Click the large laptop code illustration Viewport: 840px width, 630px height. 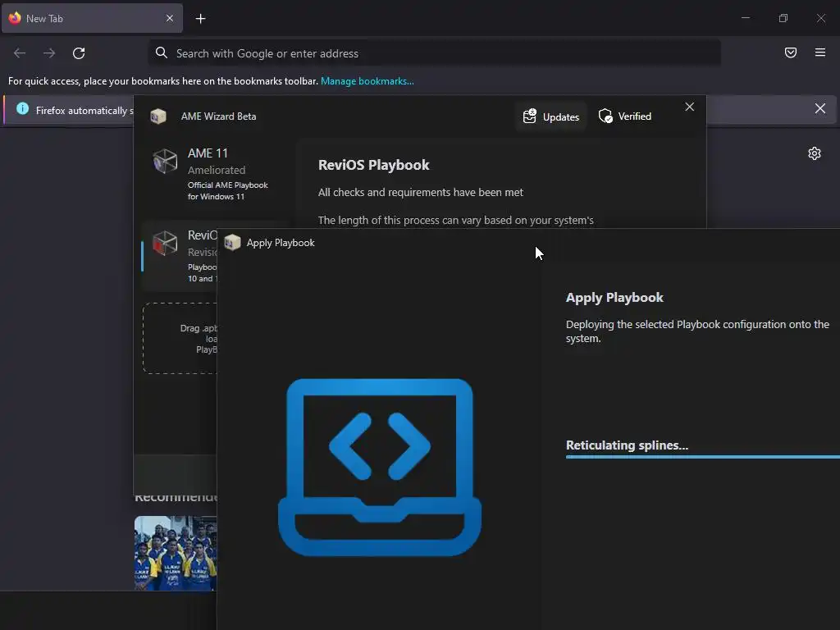click(x=380, y=467)
